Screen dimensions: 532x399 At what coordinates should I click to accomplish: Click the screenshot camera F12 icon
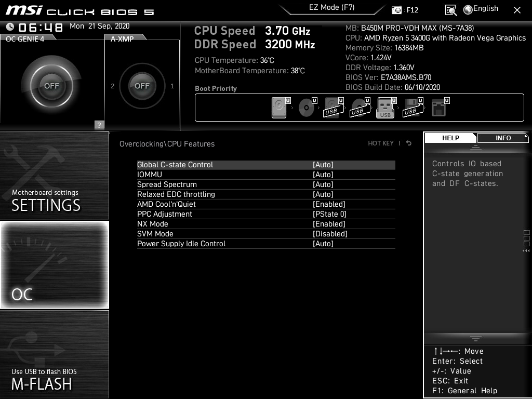tap(396, 10)
